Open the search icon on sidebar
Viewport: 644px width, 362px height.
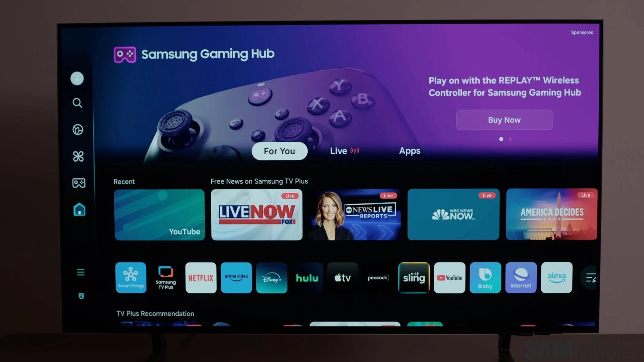point(77,103)
